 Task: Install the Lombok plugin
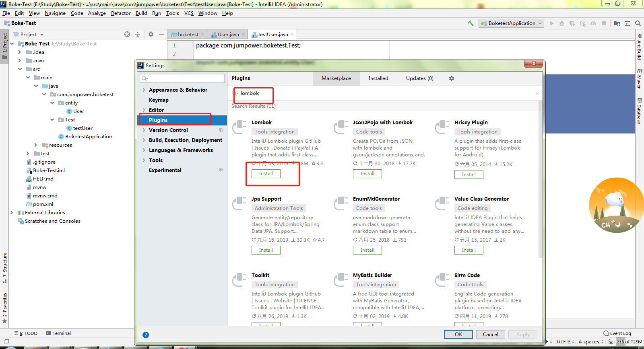(266, 174)
